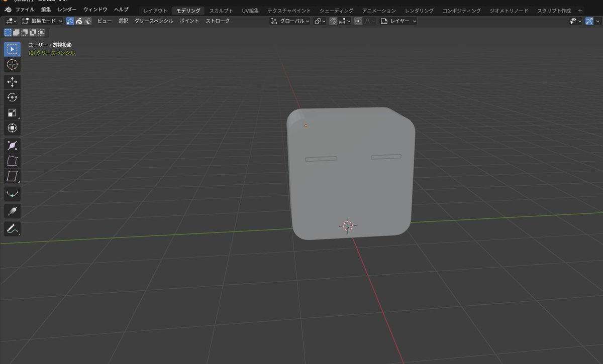The height and width of the screenshot is (364, 603).
Task: Open the 編集モード mode dropdown
Action: tap(42, 21)
